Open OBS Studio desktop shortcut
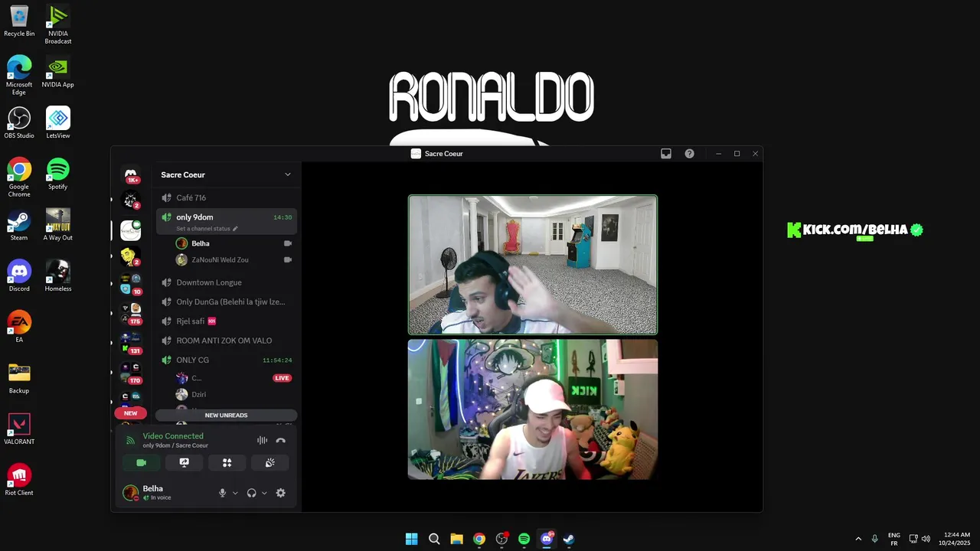Image resolution: width=980 pixels, height=551 pixels. point(19,122)
